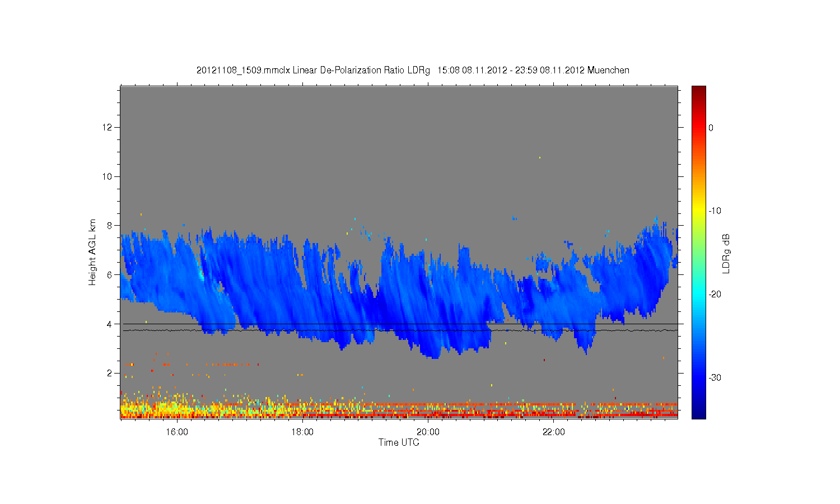Viewport: 840px width, 504px height.
Task: Click the 18:00 time tick label
Action: point(302,432)
